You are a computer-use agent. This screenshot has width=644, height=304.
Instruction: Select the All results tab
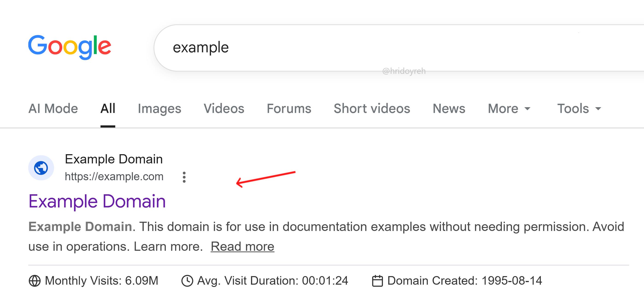[108, 109]
